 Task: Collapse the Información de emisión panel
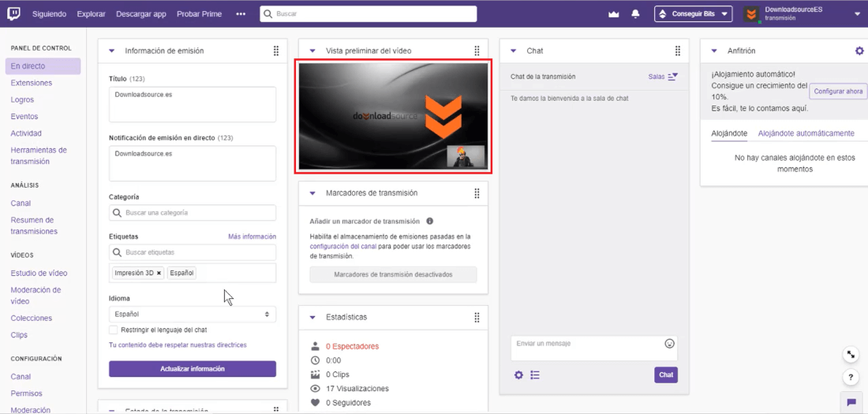pyautogui.click(x=112, y=51)
